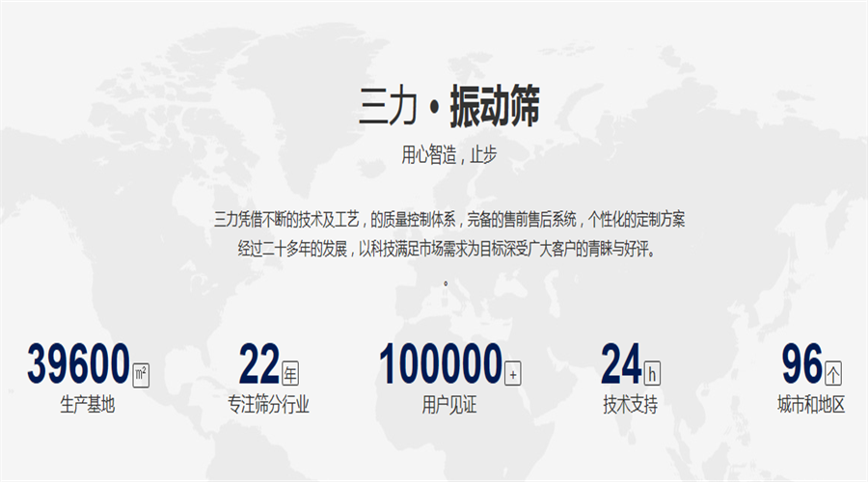Select the 技术支持 label

pyautogui.click(x=630, y=405)
